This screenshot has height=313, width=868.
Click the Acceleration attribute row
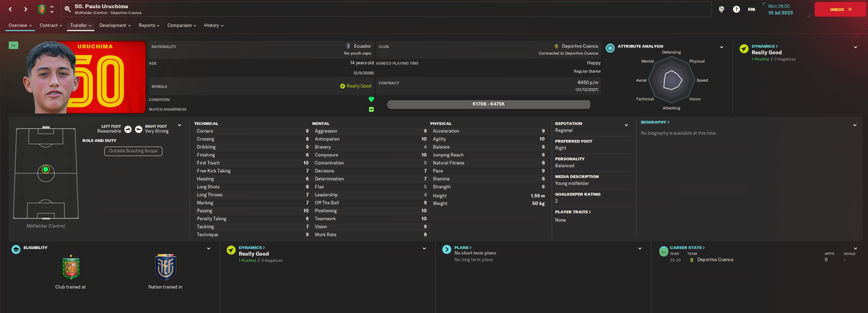[488, 131]
